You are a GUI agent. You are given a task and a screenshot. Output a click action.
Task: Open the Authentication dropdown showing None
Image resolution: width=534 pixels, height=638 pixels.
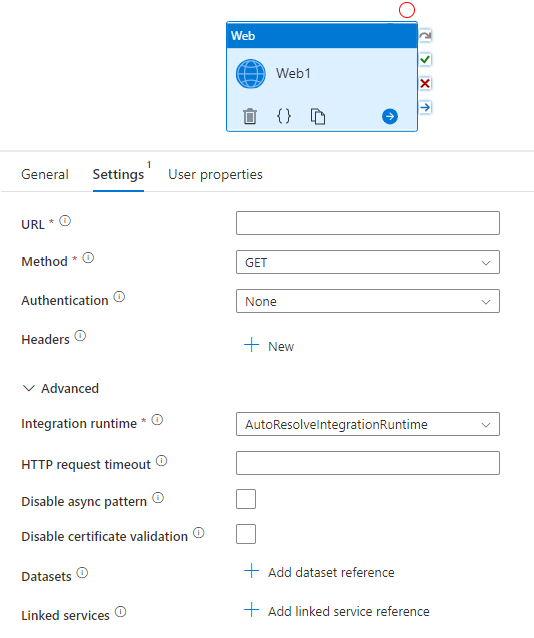[x=368, y=302]
